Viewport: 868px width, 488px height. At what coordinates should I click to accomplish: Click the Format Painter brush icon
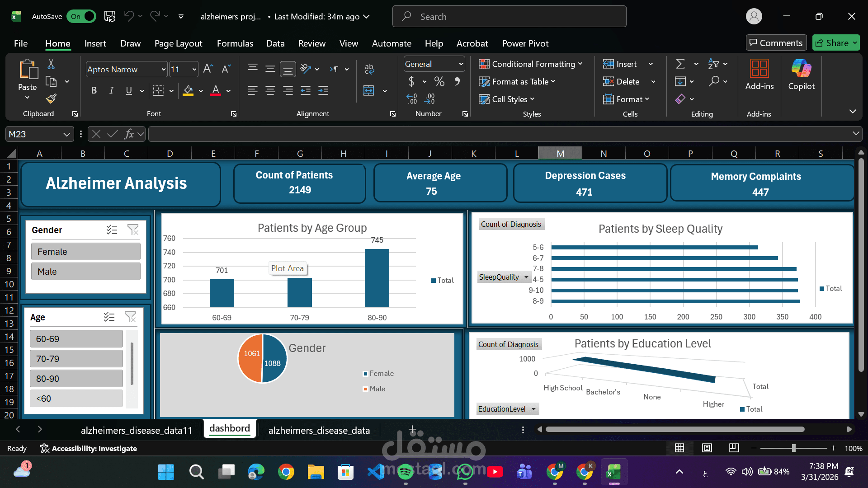click(51, 98)
